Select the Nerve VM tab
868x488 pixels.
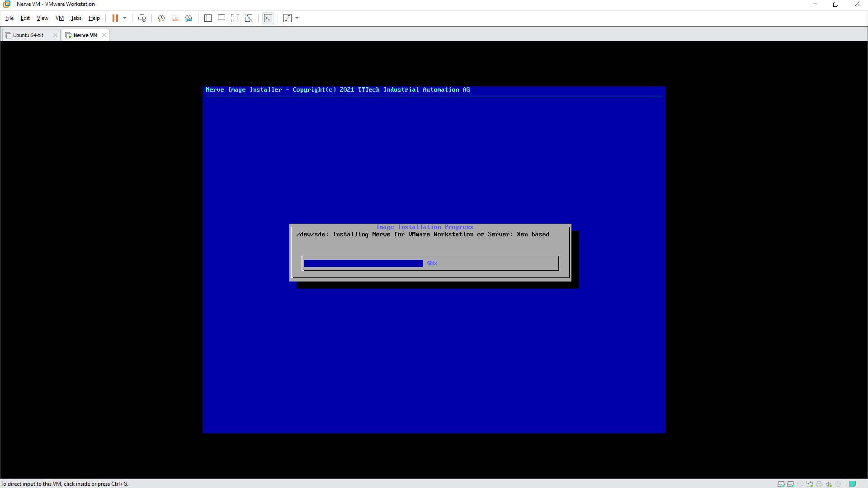(85, 35)
